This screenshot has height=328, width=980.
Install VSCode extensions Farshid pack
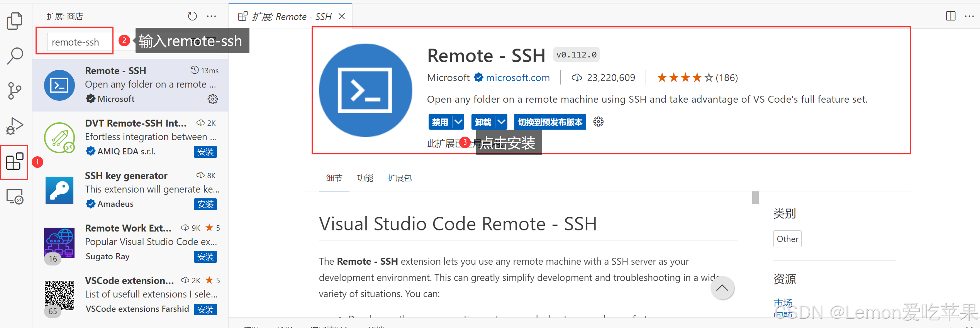pos(205,309)
